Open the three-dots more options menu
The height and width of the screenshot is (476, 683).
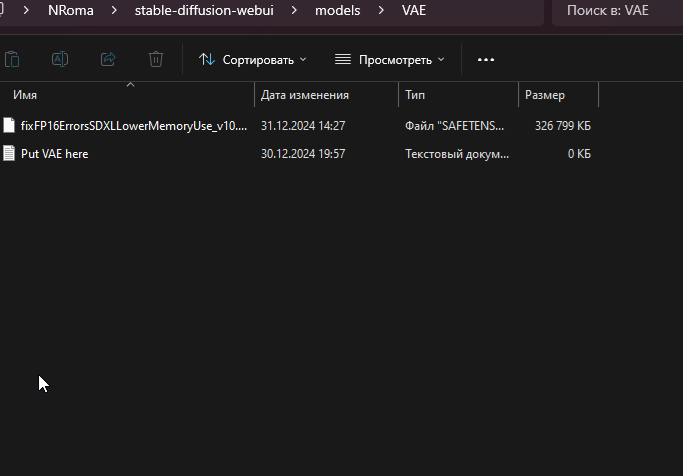click(x=486, y=60)
